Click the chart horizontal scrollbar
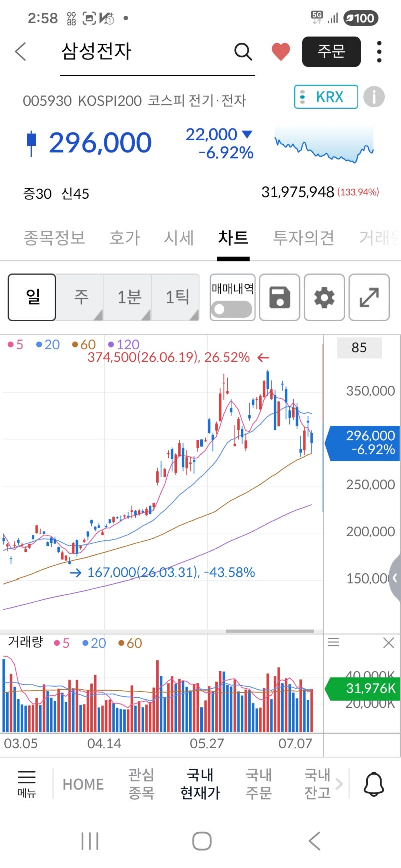Screen dimensions: 401x868 point(270,631)
